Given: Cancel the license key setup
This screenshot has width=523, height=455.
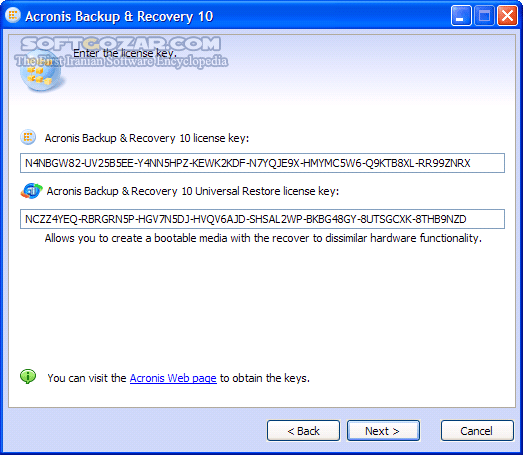Looking at the screenshot, I should 477,431.
